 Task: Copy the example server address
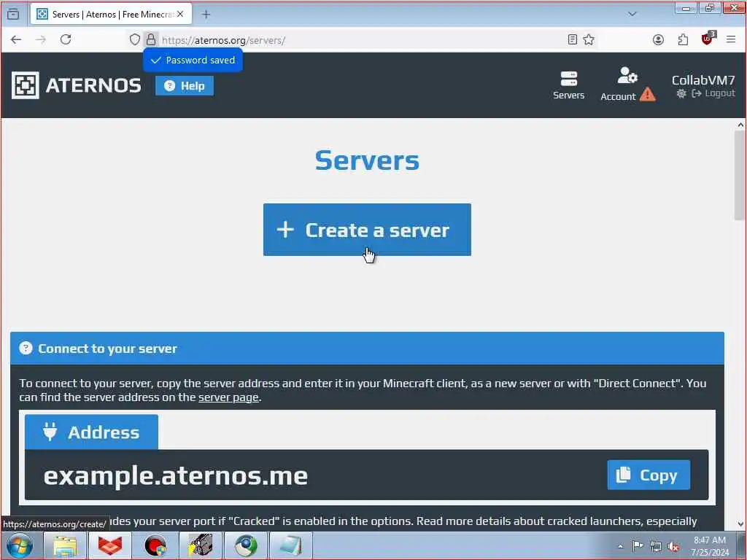[649, 475]
